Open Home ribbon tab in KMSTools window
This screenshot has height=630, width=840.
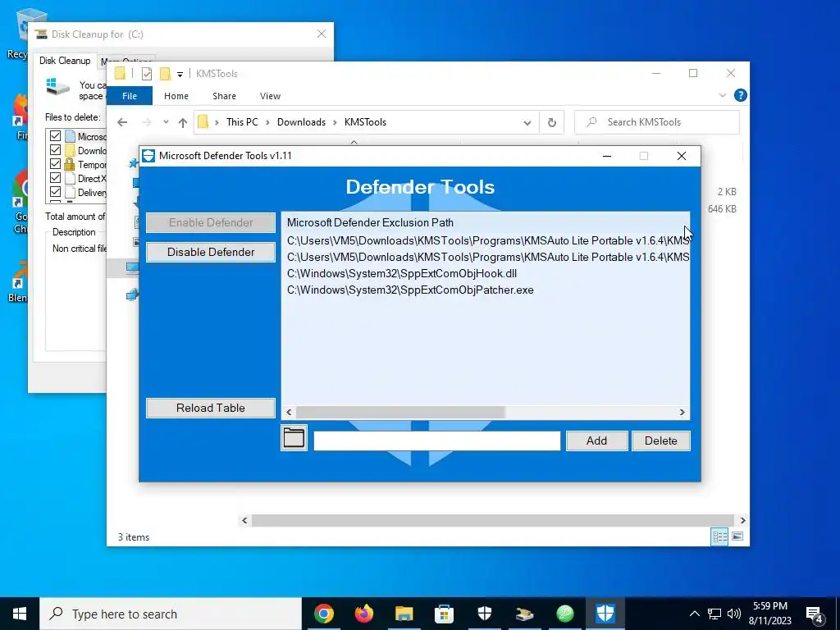[x=176, y=96]
